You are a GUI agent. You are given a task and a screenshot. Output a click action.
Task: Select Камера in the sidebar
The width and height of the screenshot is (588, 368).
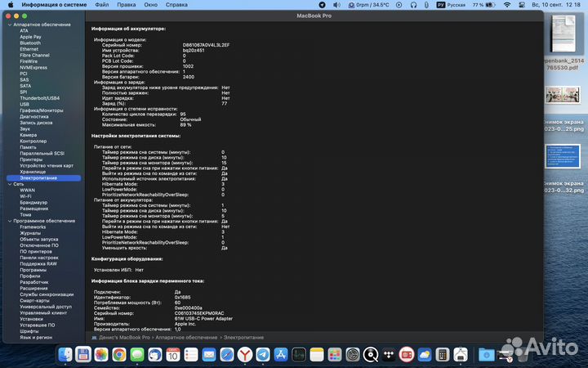(x=29, y=135)
